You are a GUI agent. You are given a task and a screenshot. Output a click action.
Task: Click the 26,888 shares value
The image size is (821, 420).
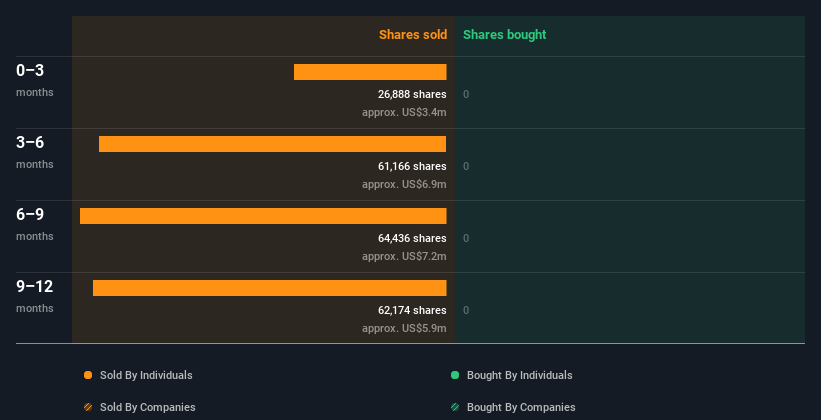tap(412, 94)
